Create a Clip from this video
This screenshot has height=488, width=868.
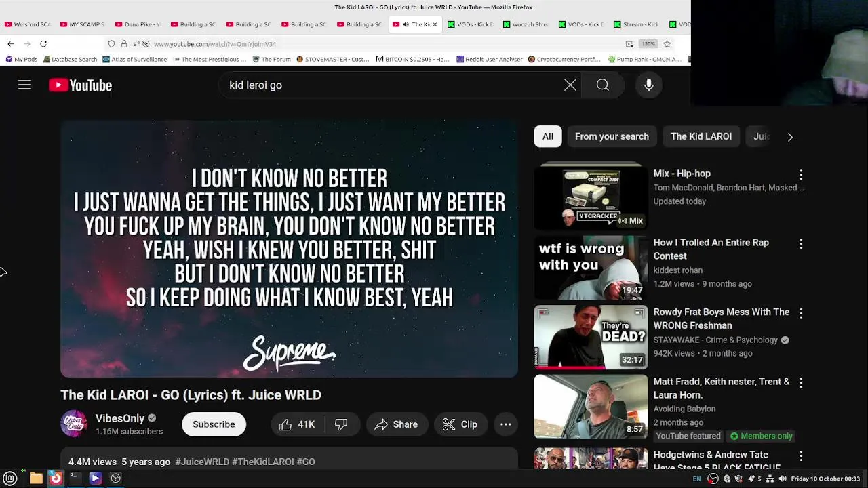point(460,424)
